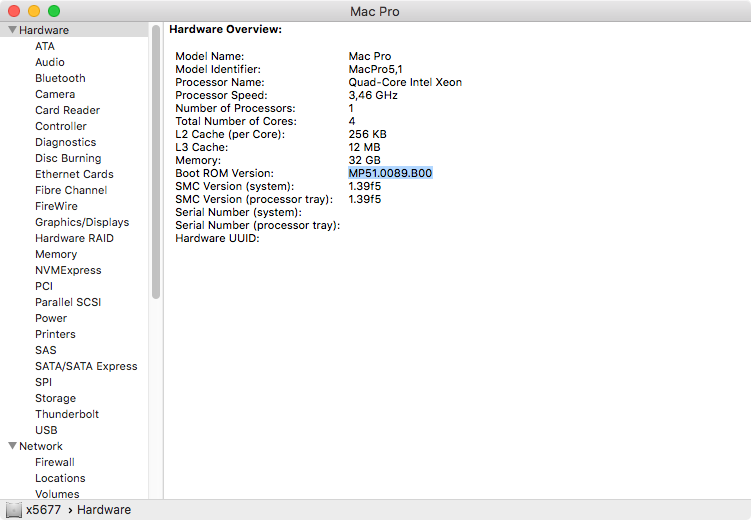Open the Hardware RAID section
Image resolution: width=751 pixels, height=520 pixels.
(74, 238)
